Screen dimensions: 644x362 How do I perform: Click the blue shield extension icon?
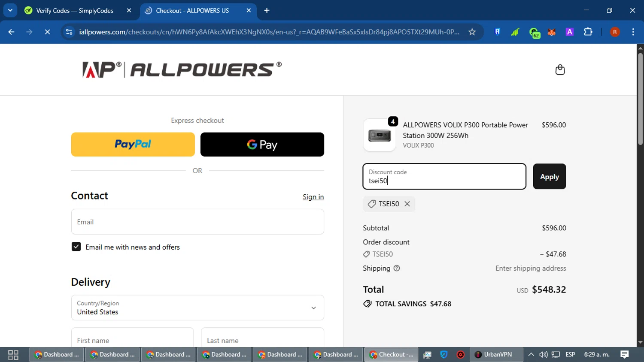[497, 32]
